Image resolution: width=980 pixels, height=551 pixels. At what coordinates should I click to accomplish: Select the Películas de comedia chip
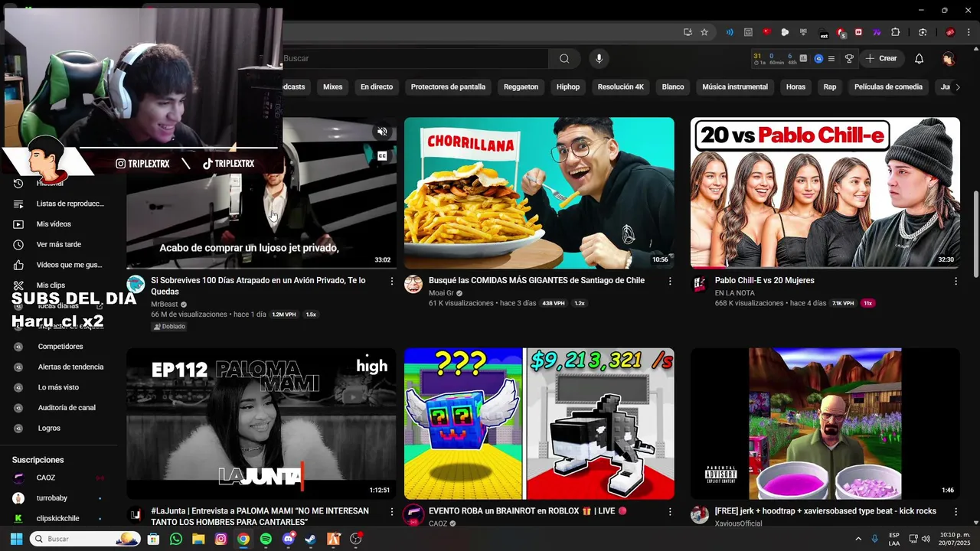888,87
